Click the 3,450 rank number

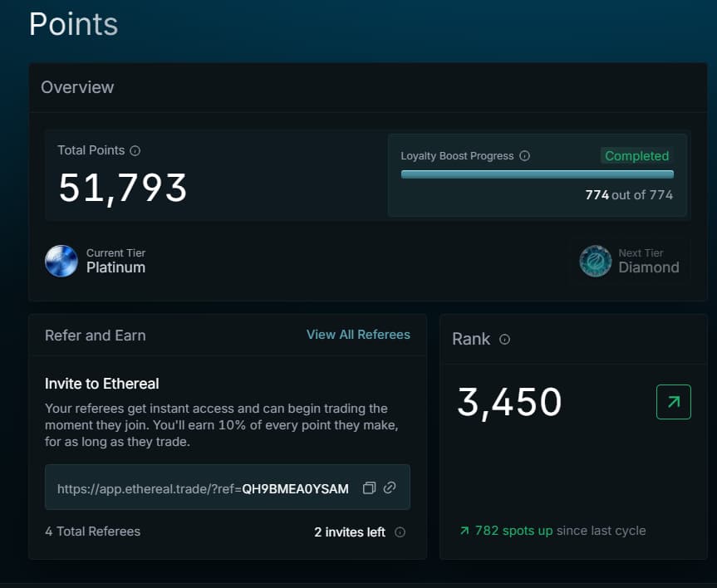tap(509, 402)
